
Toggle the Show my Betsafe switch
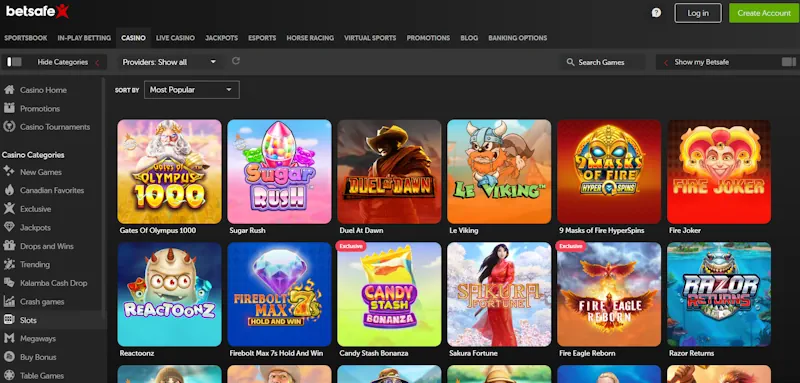(x=788, y=62)
